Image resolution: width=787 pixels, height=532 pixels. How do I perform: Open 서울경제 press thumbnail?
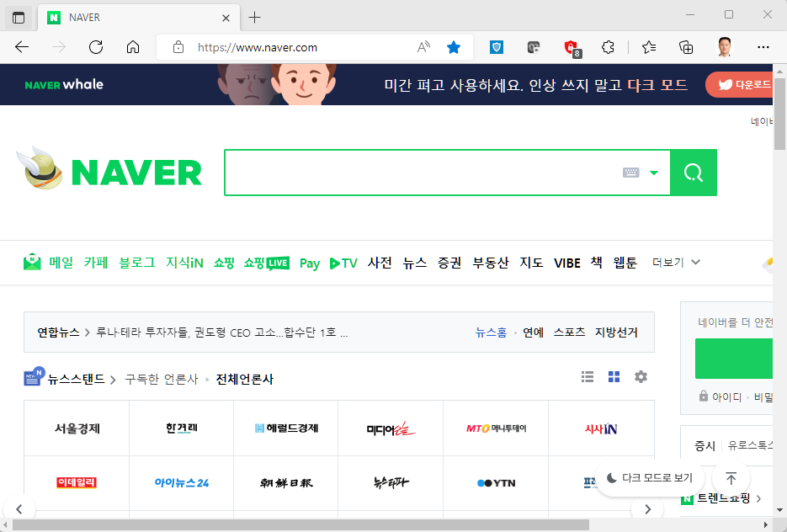point(77,428)
